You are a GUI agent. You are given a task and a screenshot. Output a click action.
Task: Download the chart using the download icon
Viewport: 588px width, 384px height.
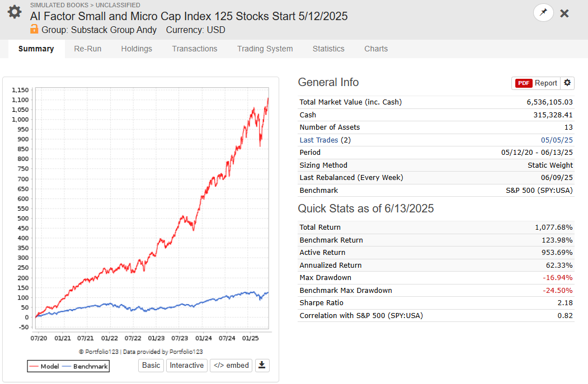[262, 365]
